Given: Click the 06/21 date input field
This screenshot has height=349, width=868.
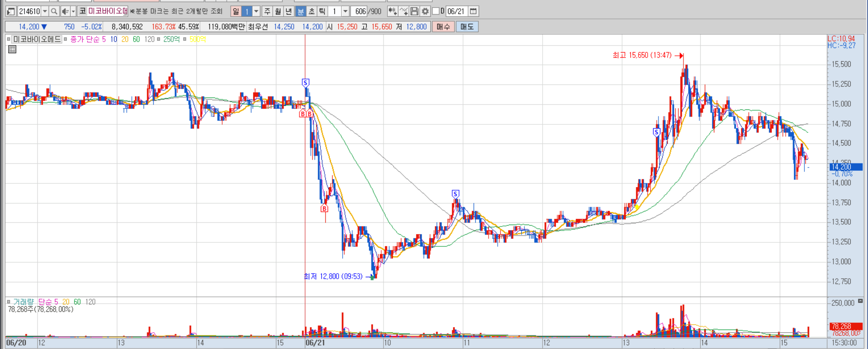Looking at the screenshot, I should [456, 11].
